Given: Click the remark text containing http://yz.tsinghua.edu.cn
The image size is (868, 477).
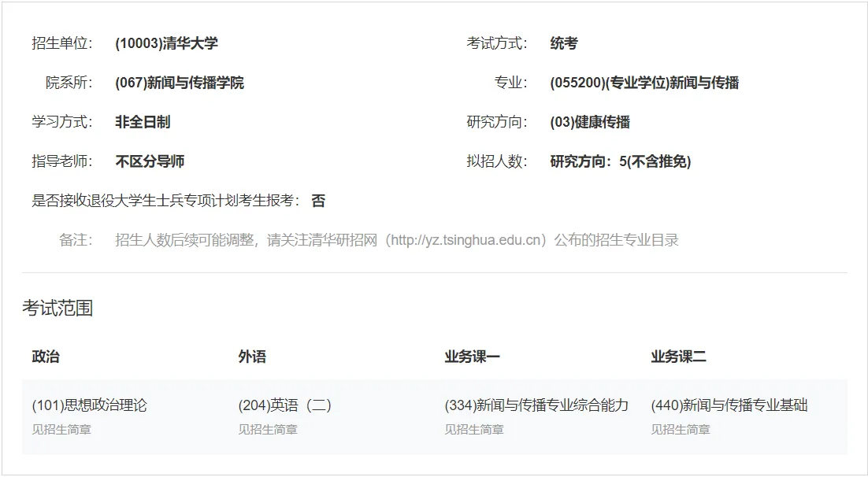Looking at the screenshot, I should (397, 239).
